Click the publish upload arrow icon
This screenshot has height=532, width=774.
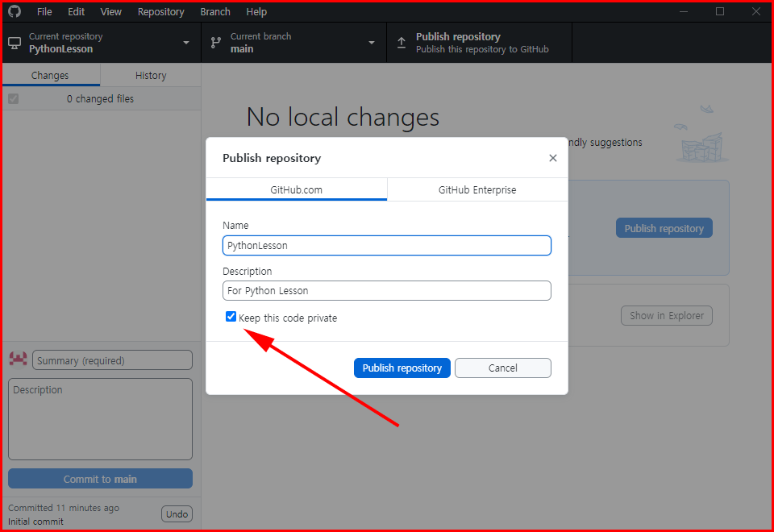402,43
